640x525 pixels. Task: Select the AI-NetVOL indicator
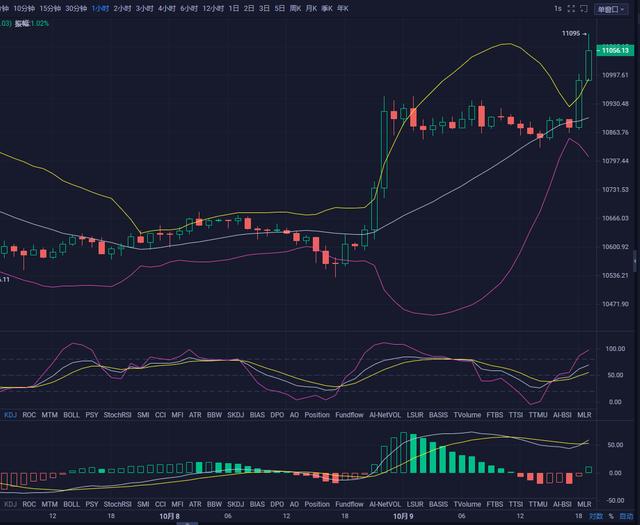[x=384, y=414]
